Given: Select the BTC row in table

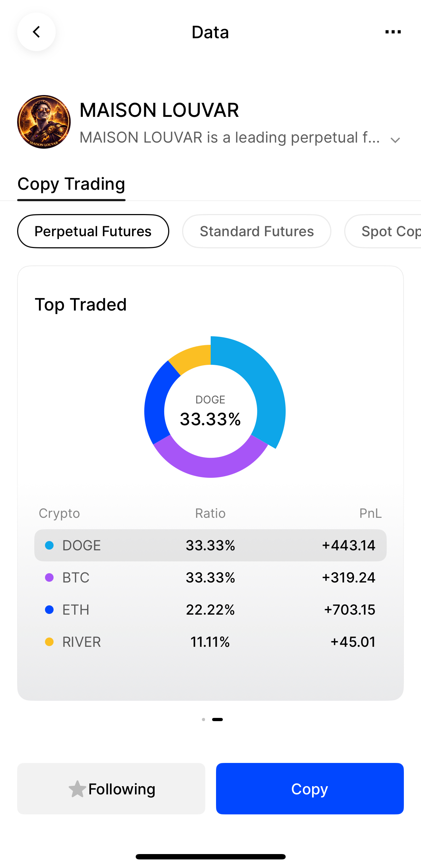Looking at the screenshot, I should point(210,577).
